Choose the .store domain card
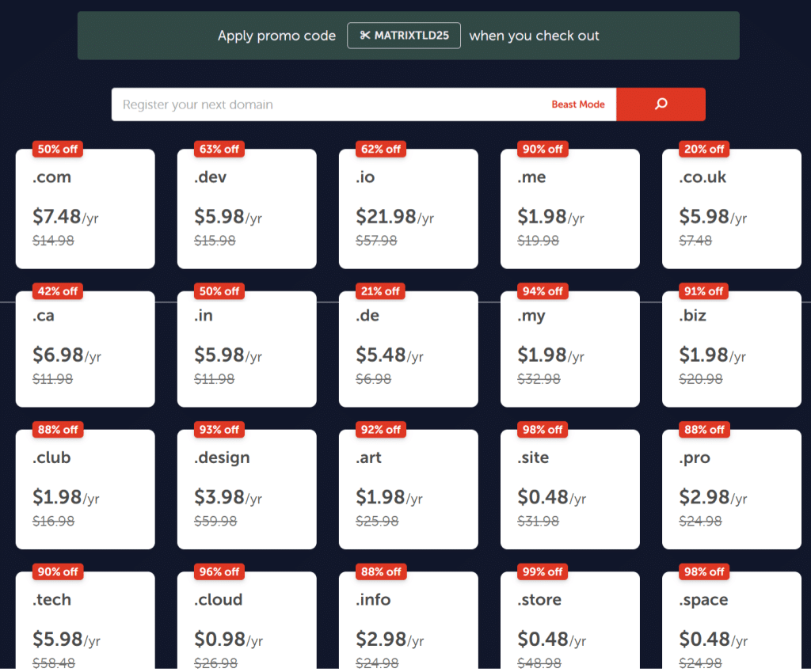811x672 pixels. [569, 625]
